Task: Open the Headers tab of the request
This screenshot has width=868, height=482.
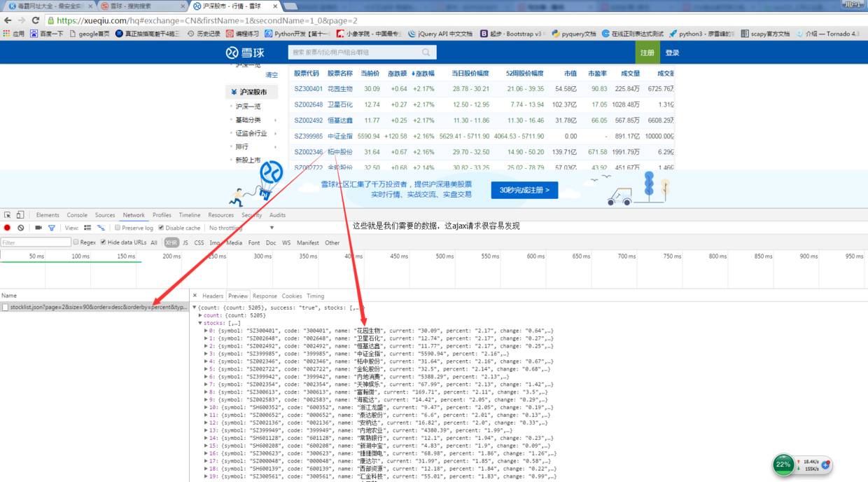Action: [213, 296]
